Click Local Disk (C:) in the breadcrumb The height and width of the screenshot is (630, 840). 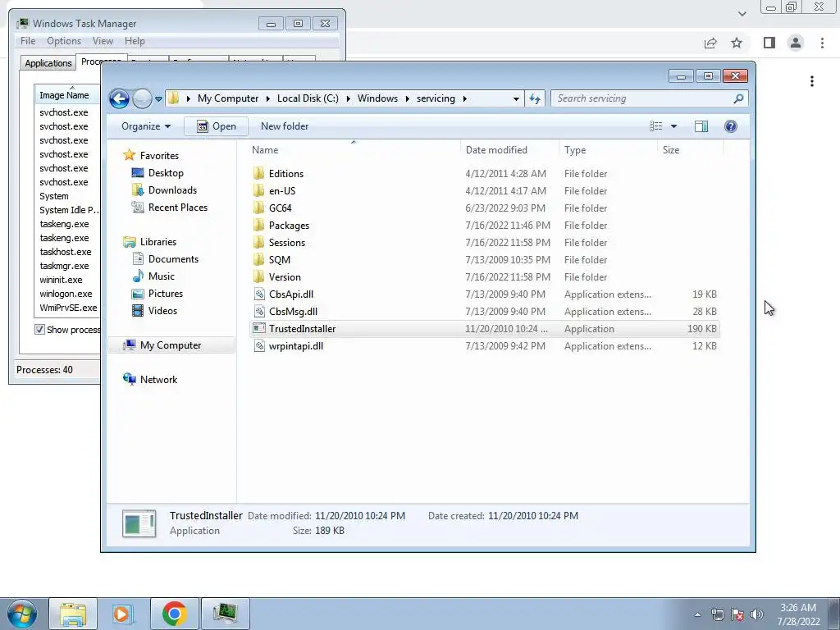[308, 98]
